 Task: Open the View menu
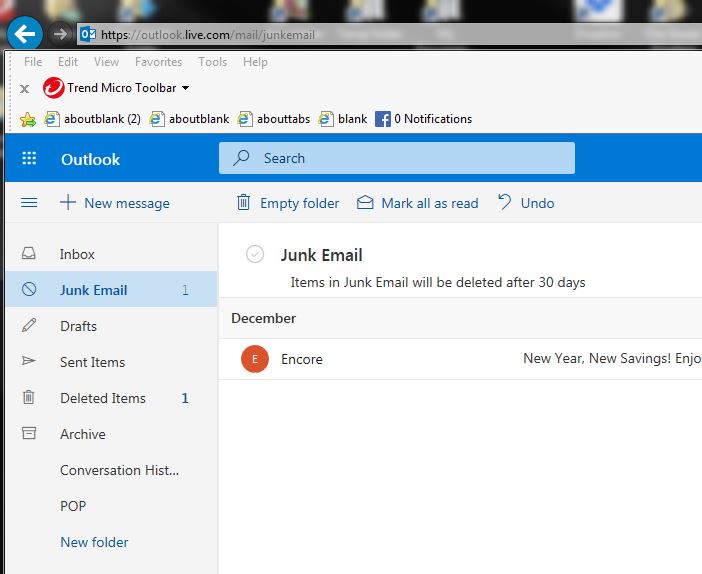coord(107,62)
